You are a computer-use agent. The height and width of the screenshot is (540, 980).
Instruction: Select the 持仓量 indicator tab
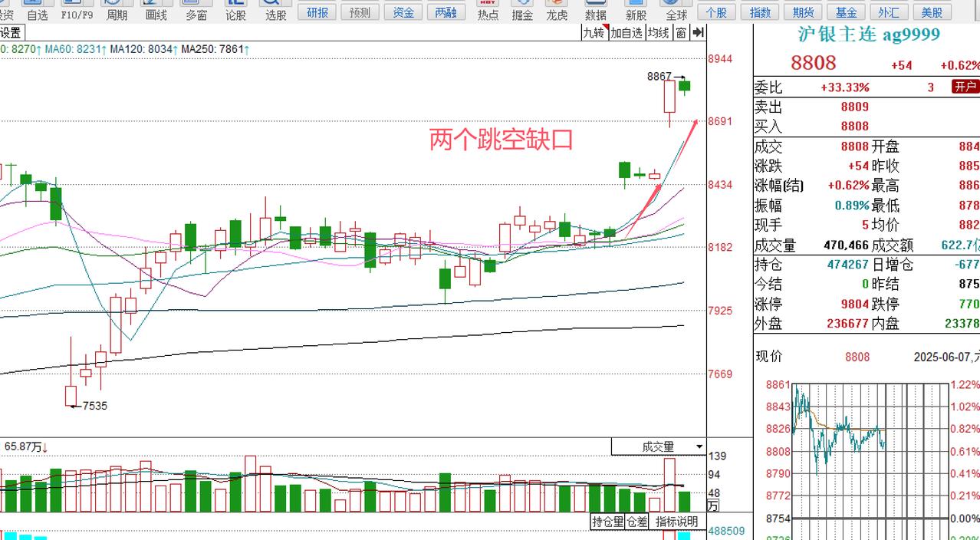pyautogui.click(x=607, y=522)
